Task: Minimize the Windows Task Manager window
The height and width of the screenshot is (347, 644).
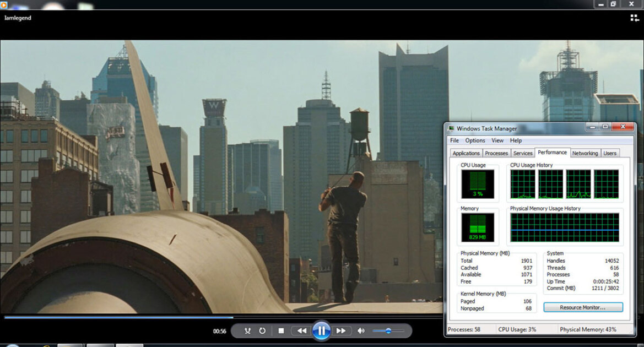Action: (592, 127)
